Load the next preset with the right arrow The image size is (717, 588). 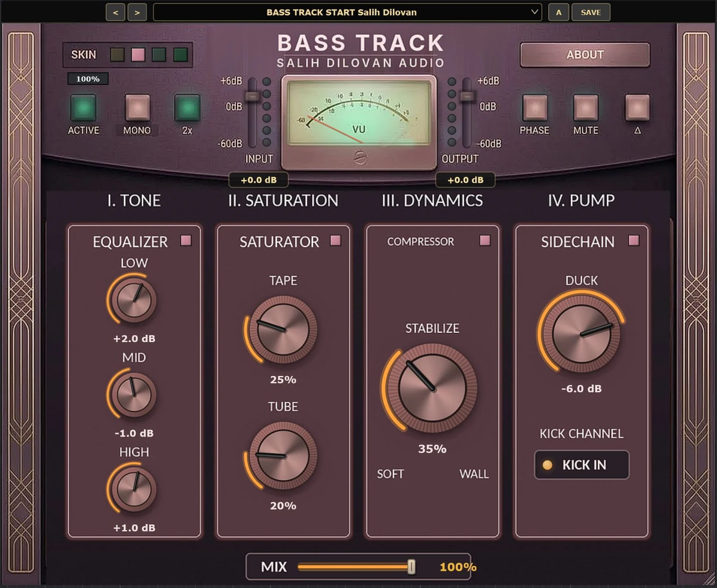137,12
